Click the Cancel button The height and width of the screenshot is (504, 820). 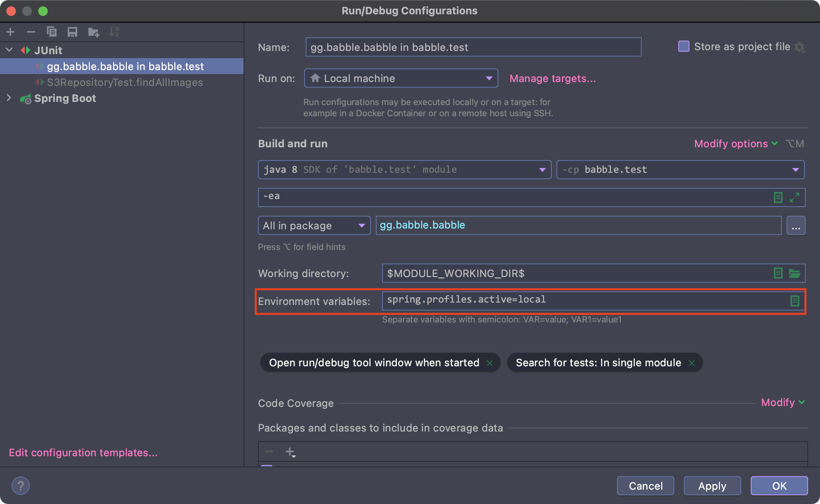click(646, 486)
